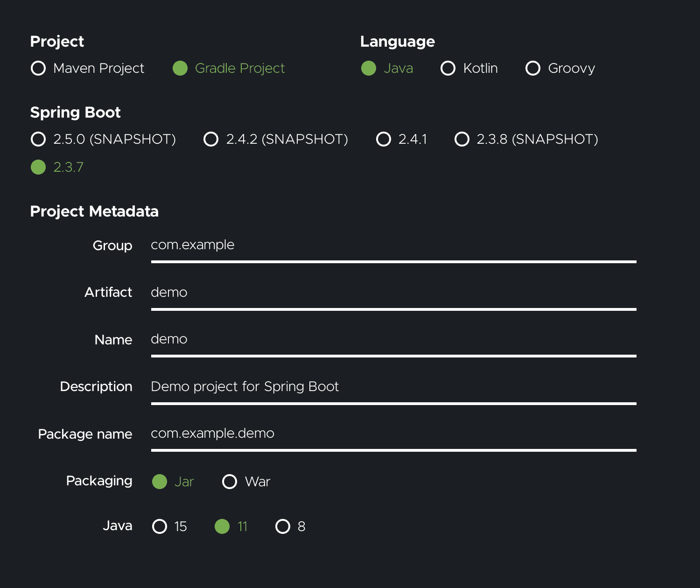Edit the Name field
The width and height of the screenshot is (700, 588).
coord(393,342)
